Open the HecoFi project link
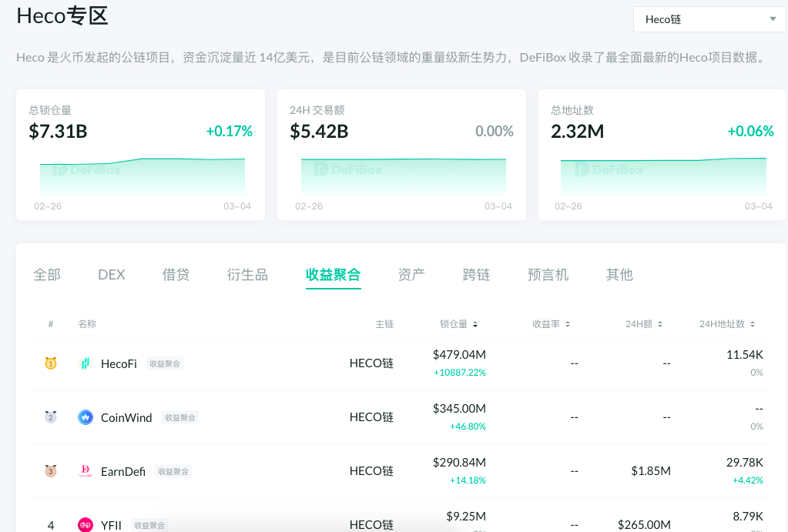Viewport: 788px width, 532px height. (x=119, y=363)
